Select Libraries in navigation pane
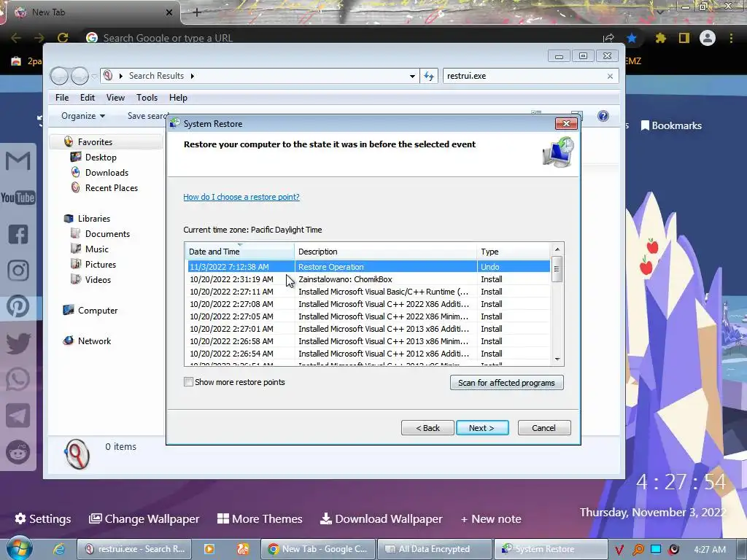 [94, 219]
